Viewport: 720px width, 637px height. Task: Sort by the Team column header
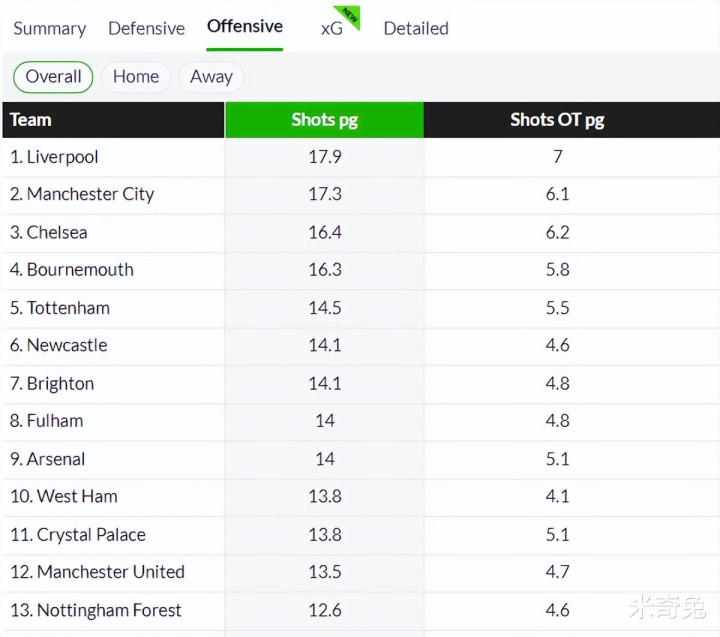pyautogui.click(x=31, y=120)
